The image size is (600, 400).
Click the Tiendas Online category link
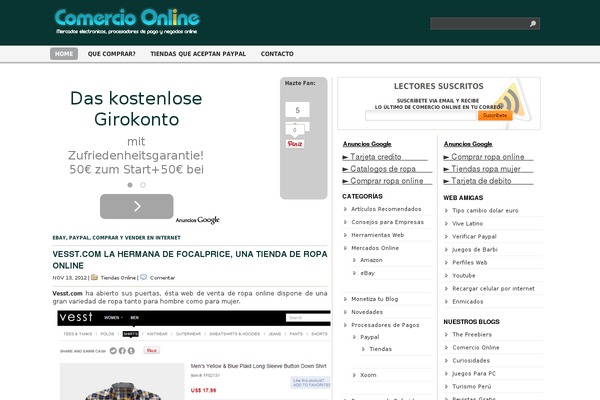coord(118,278)
